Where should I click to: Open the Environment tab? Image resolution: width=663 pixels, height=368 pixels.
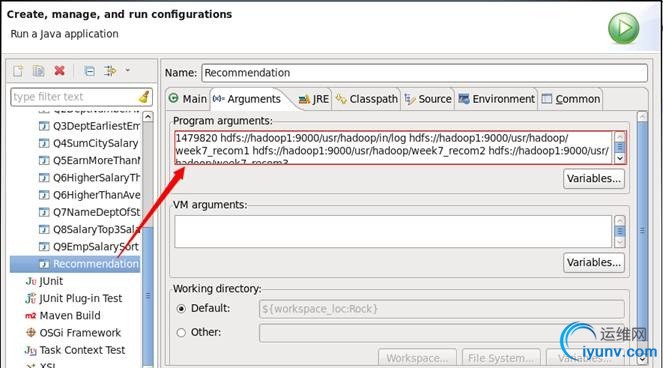pyautogui.click(x=496, y=99)
